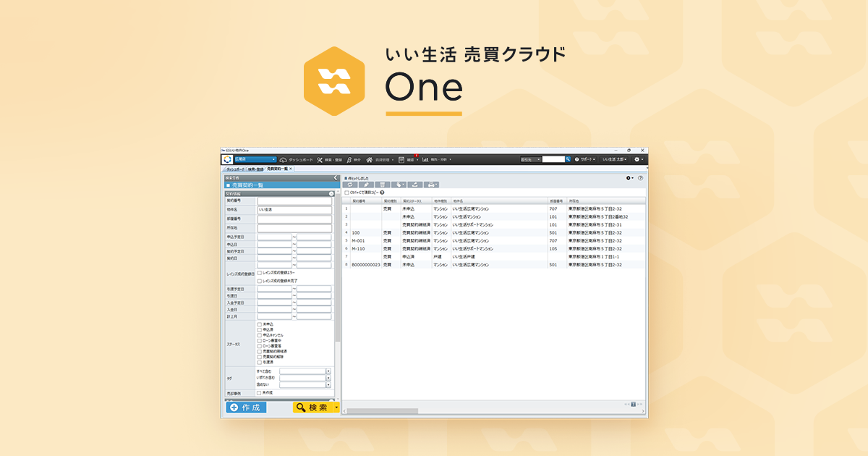Toggle Ctrl+Cで項目コピー checkbox
868x456 pixels.
[347, 193]
